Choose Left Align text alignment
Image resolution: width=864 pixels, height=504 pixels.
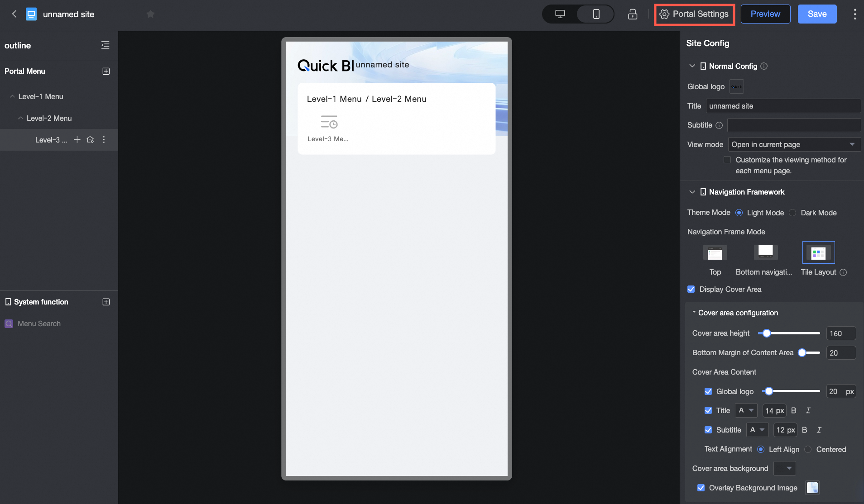[x=761, y=449]
